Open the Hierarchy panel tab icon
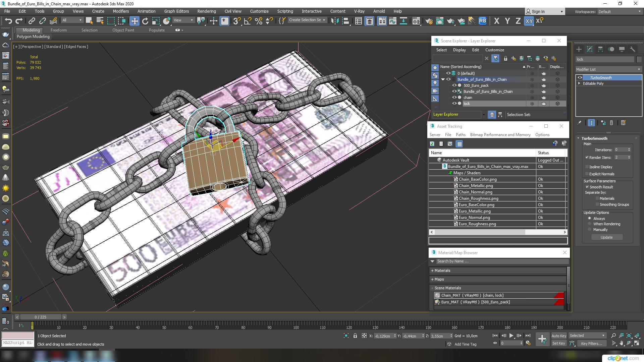This screenshot has width=644, height=362. [x=600, y=49]
